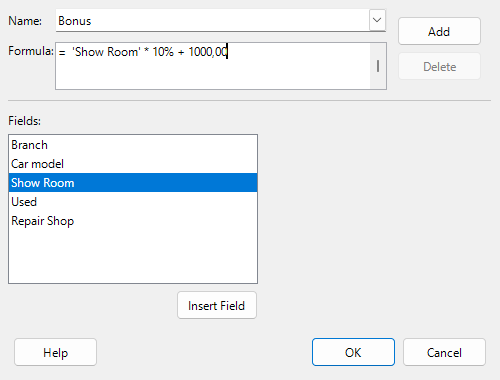The width and height of the screenshot is (500, 380).
Task: Click the 10% value in the formula
Action: pos(163,52)
